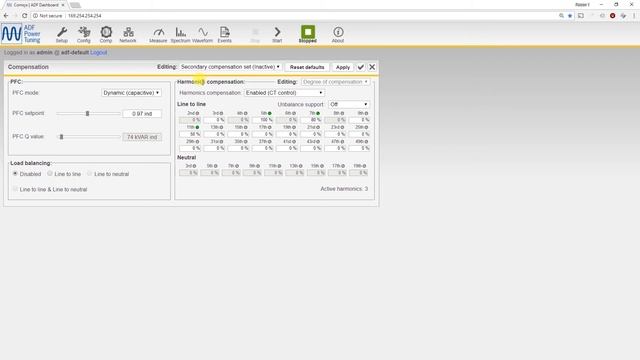Go back in the browser
The height and width of the screenshot is (360, 640).
(6, 16)
